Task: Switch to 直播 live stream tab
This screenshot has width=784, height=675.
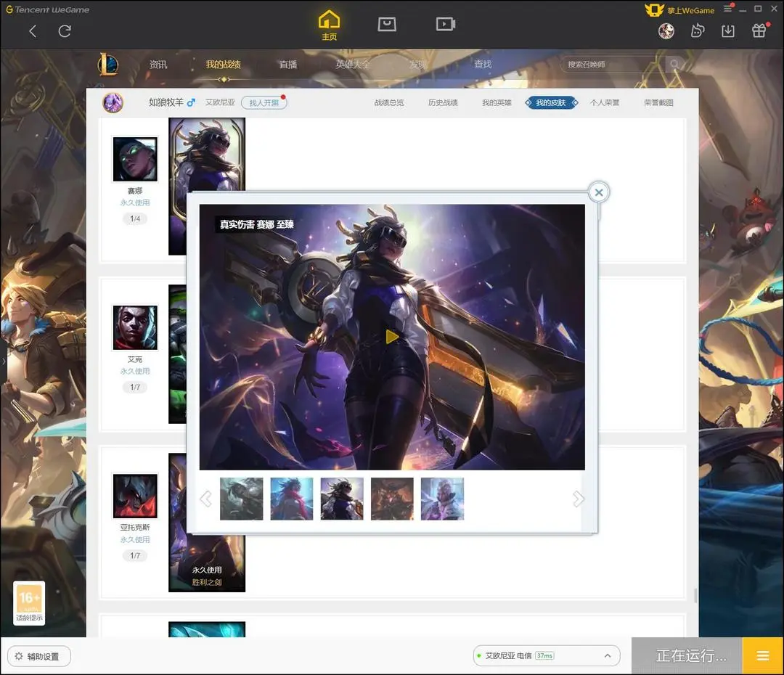Action: (288, 65)
